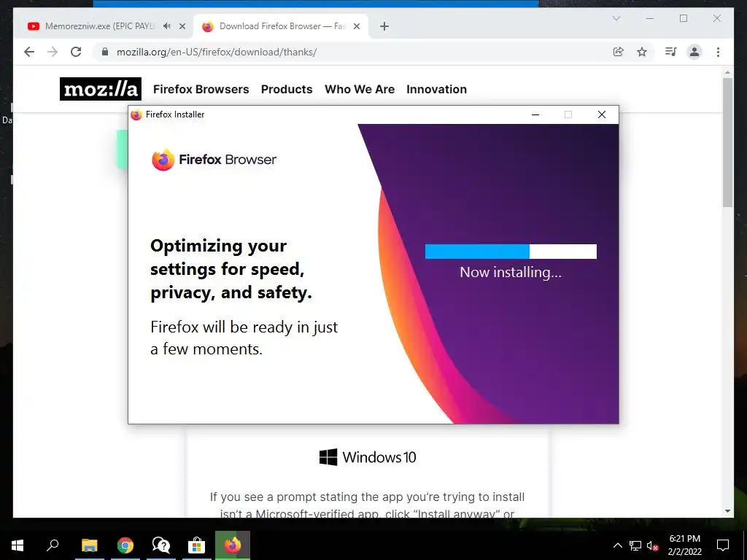
Task: Click the Chrome page vertical scrollbar
Action: click(x=727, y=143)
